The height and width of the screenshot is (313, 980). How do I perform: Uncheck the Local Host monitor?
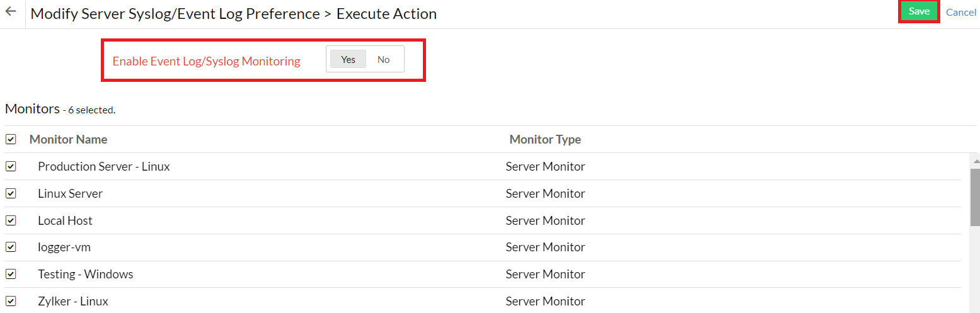click(11, 220)
